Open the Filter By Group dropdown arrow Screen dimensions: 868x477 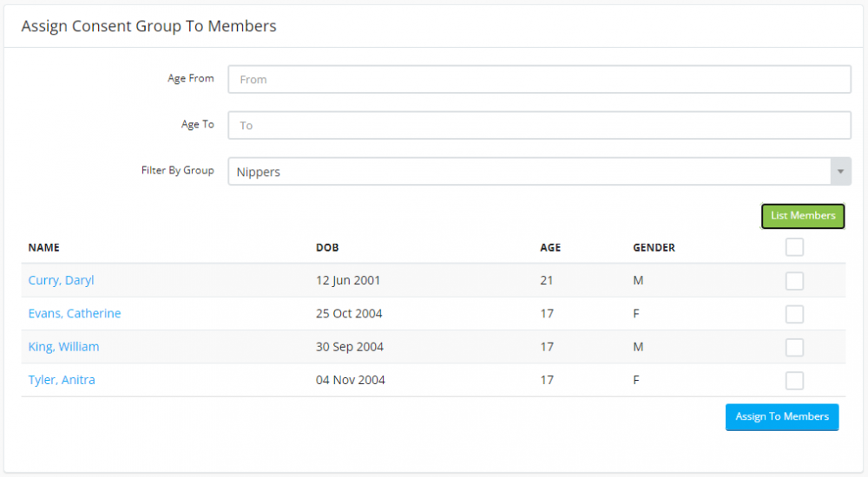(x=840, y=172)
